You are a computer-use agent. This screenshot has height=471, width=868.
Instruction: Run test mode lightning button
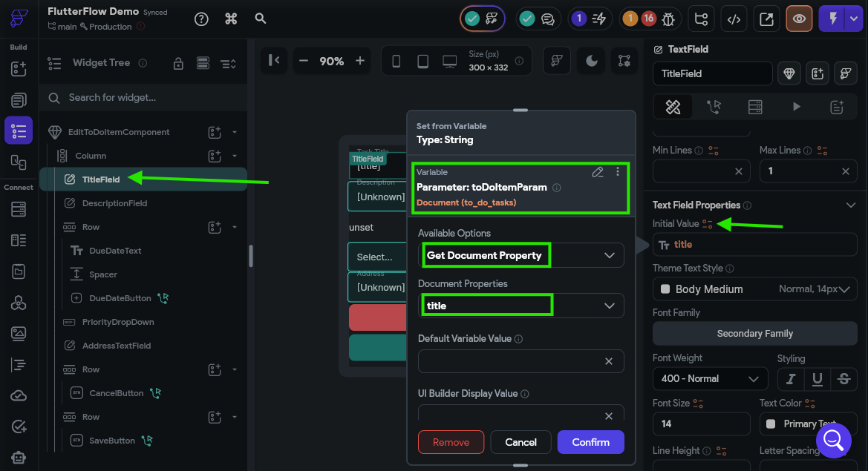tap(832, 19)
